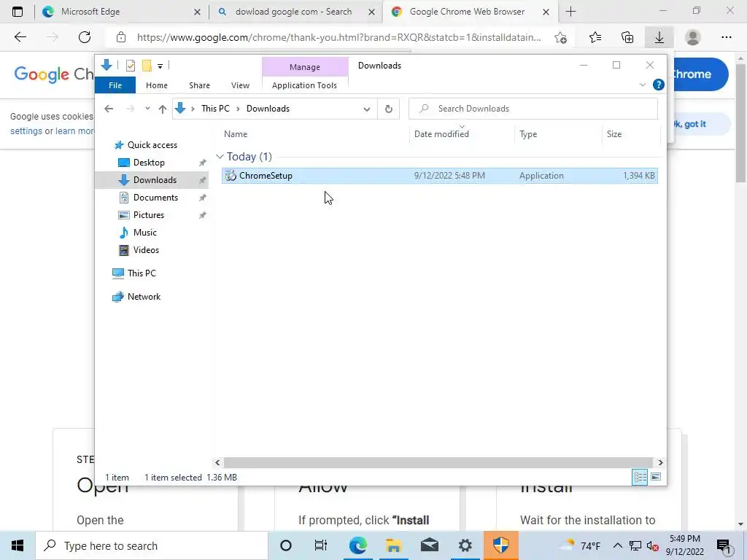Viewport: 747px width, 560px height.
Task: Open the Windows Start menu
Action: pyautogui.click(x=18, y=545)
